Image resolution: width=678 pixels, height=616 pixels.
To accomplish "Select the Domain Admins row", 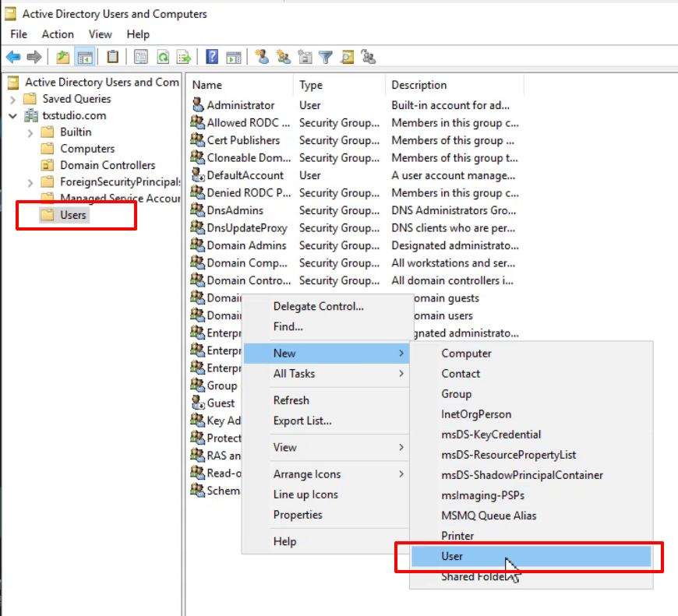I will (x=355, y=245).
